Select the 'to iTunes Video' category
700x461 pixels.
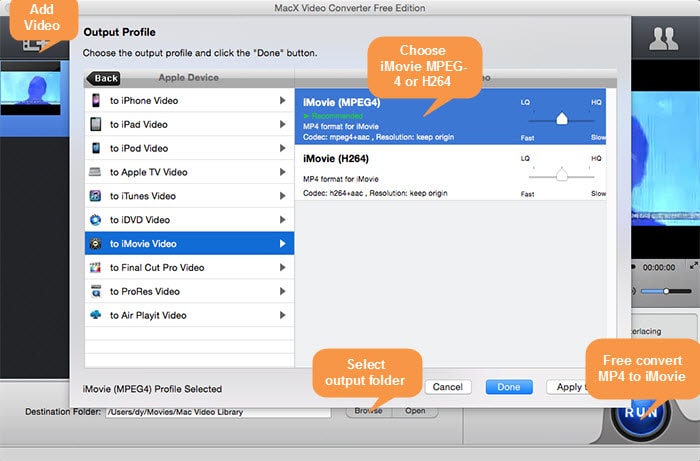tap(189, 195)
